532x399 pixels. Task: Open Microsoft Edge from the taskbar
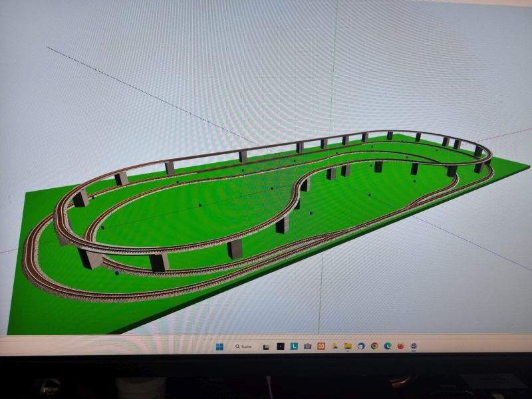pos(388,346)
